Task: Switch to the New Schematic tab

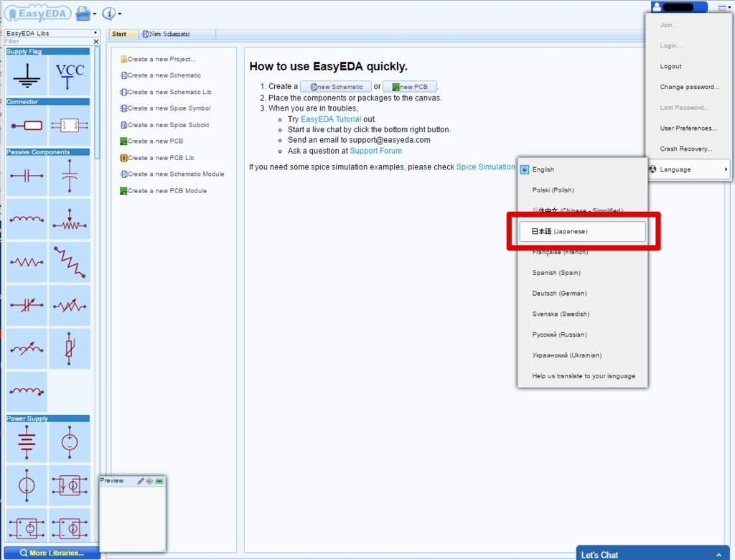Action: [x=177, y=34]
